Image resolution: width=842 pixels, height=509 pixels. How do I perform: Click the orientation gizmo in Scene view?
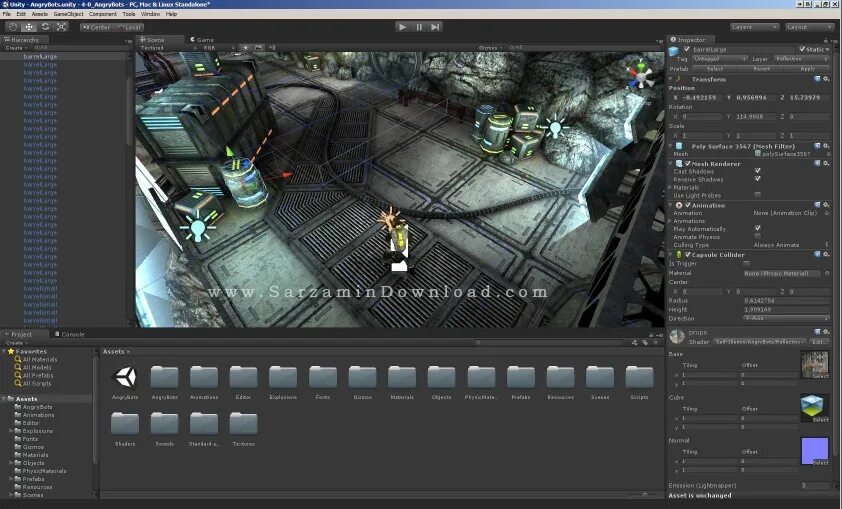click(x=641, y=75)
